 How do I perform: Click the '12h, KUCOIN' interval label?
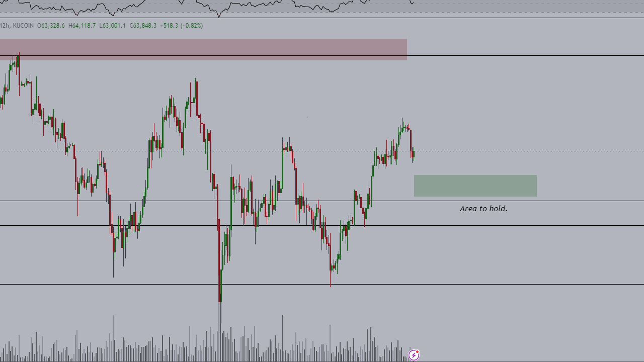[x=17, y=26]
